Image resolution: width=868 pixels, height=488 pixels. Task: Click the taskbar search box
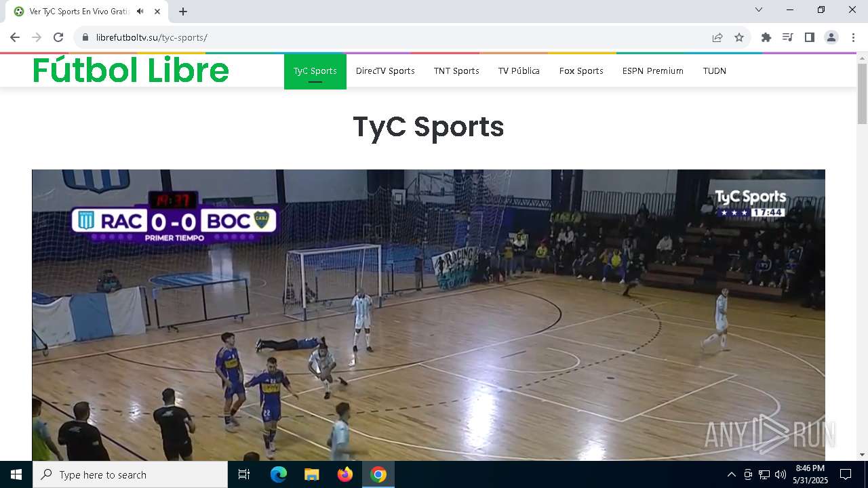[x=130, y=474]
